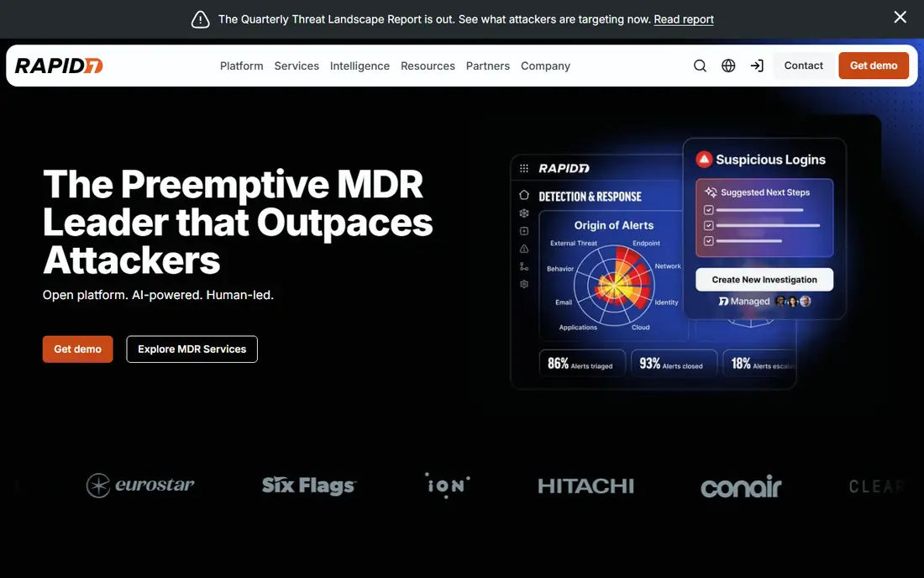This screenshot has height=578, width=924.
Task: Click the Identity chart label
Action: [x=666, y=302]
